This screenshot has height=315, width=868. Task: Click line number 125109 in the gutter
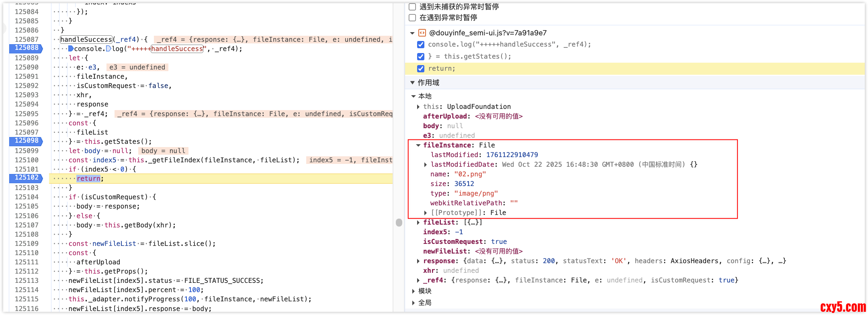27,243
